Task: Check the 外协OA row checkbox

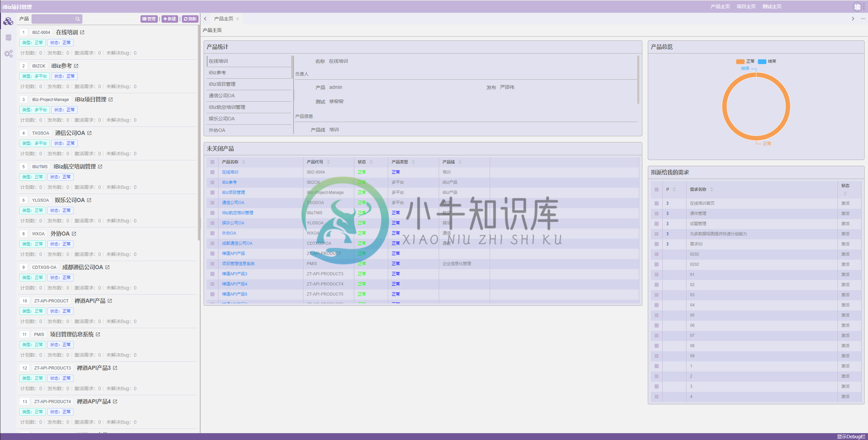Action: [x=212, y=233]
